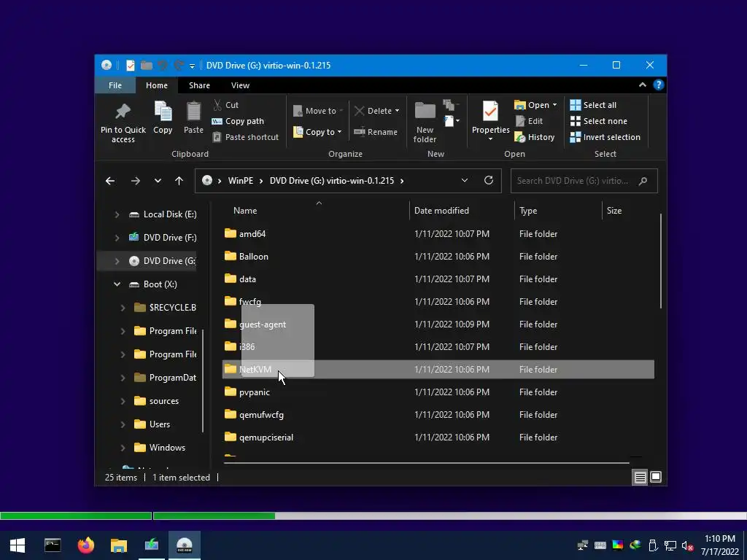Image resolution: width=747 pixels, height=560 pixels.
Task: Expand Local Disk (E:) in tree
Action: click(x=117, y=215)
